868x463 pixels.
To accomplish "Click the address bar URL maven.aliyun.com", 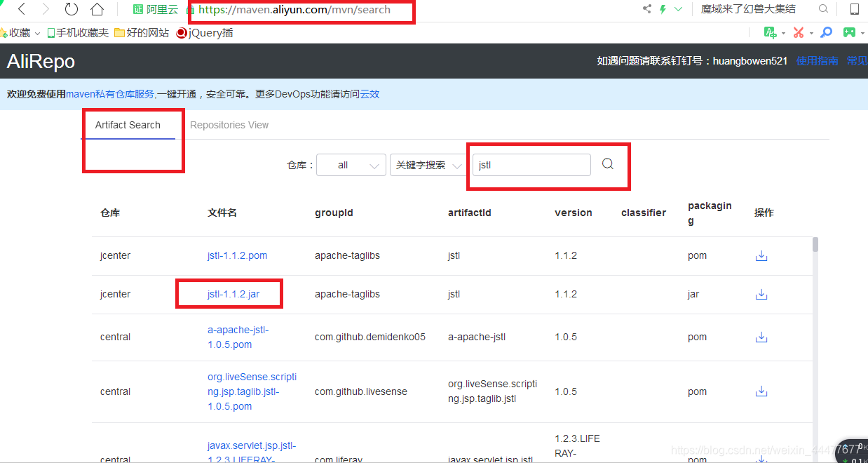I will 294,10.
